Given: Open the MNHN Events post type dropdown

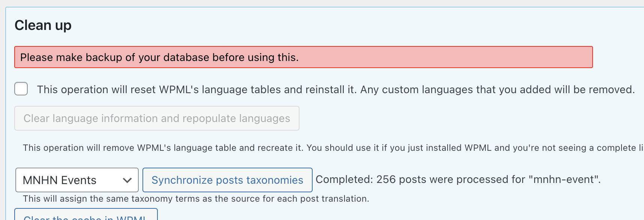Looking at the screenshot, I should pyautogui.click(x=77, y=180).
